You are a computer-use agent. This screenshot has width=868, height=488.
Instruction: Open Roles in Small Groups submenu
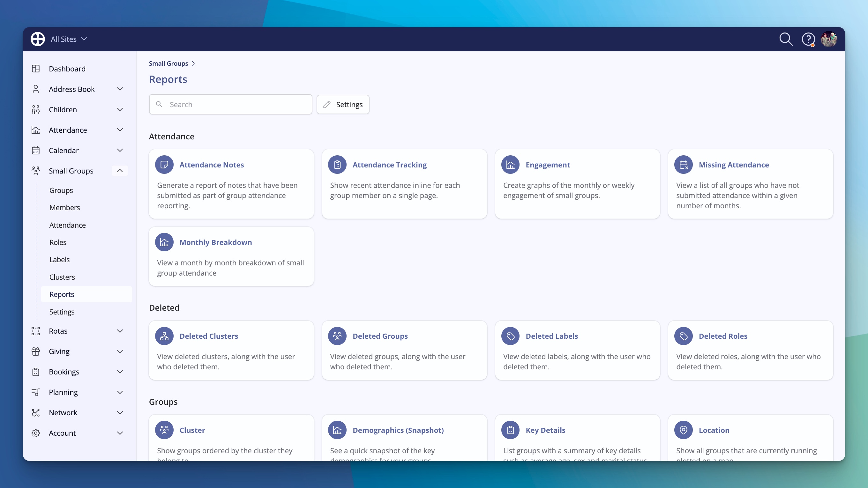58,242
